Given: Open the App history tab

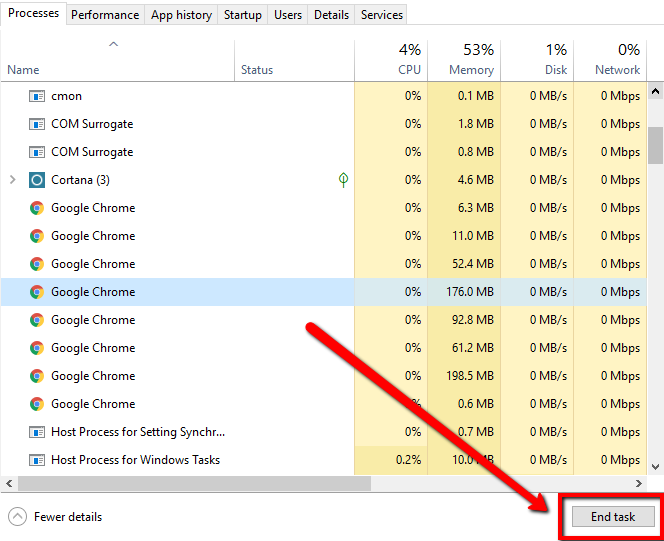Looking at the screenshot, I should point(181,15).
